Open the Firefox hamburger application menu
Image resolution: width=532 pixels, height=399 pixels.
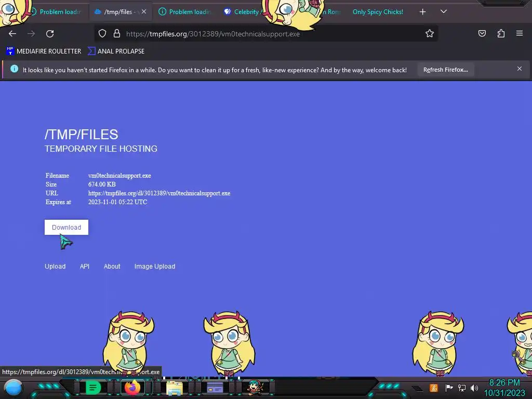520,33
